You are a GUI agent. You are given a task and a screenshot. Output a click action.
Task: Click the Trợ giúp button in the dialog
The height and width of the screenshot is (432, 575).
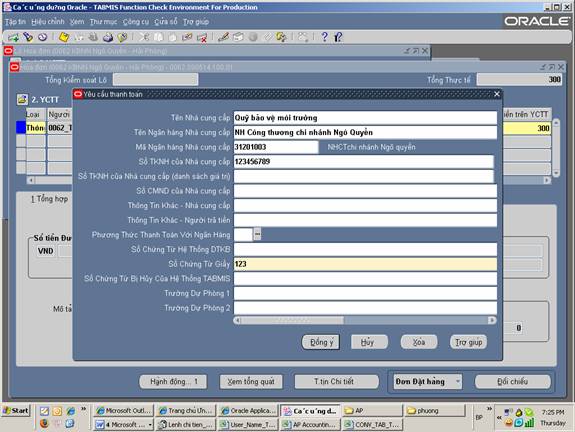[x=469, y=342]
